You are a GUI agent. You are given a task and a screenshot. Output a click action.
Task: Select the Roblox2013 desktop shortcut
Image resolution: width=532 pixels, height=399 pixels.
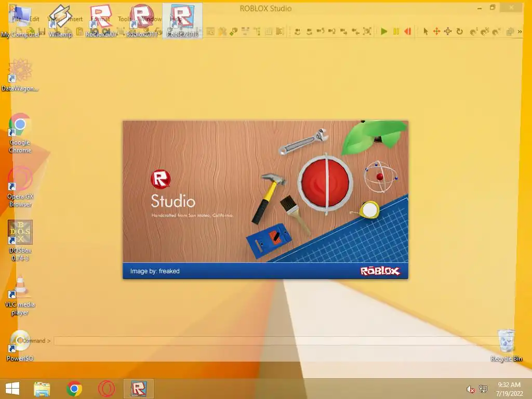(182, 20)
